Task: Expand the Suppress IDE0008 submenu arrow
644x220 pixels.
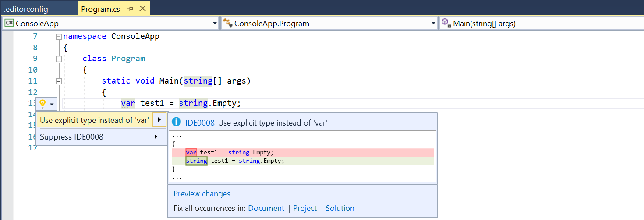Action: tap(156, 137)
